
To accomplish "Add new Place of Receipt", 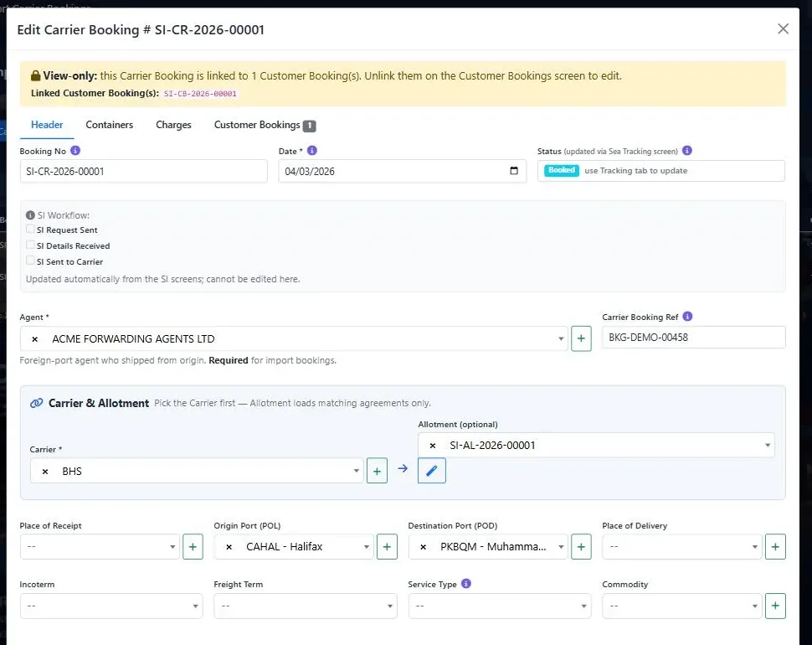I will click(193, 546).
